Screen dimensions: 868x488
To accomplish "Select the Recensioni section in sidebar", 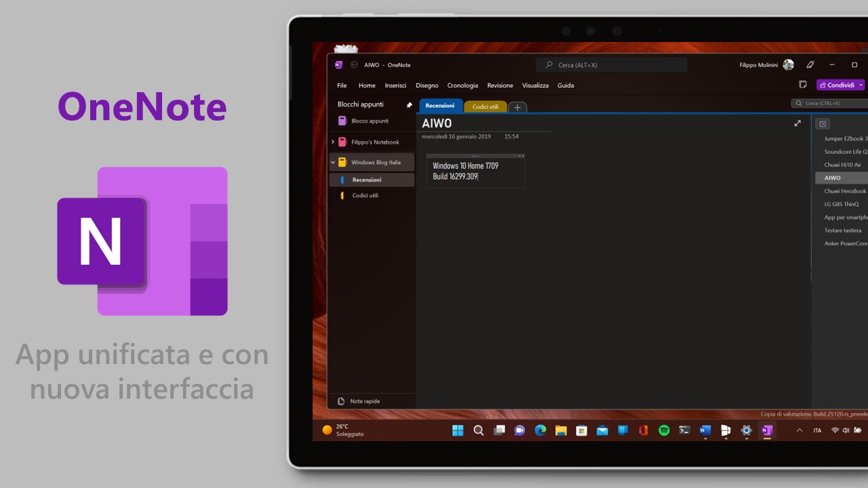I will pyautogui.click(x=372, y=180).
